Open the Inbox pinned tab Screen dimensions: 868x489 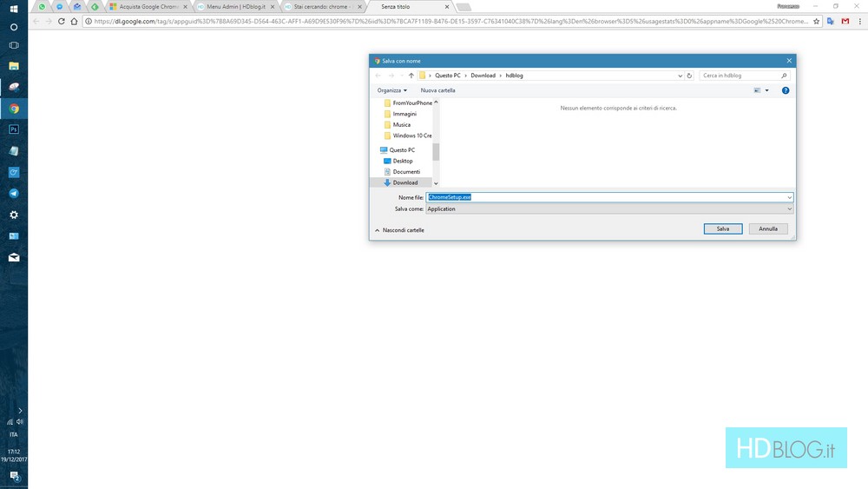[x=77, y=7]
